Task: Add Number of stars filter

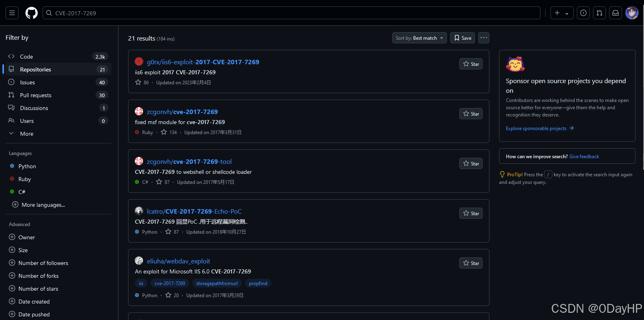Action: coord(59,289)
